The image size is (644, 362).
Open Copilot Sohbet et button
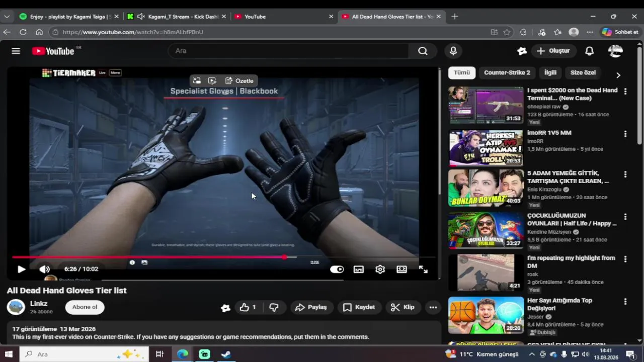click(620, 32)
